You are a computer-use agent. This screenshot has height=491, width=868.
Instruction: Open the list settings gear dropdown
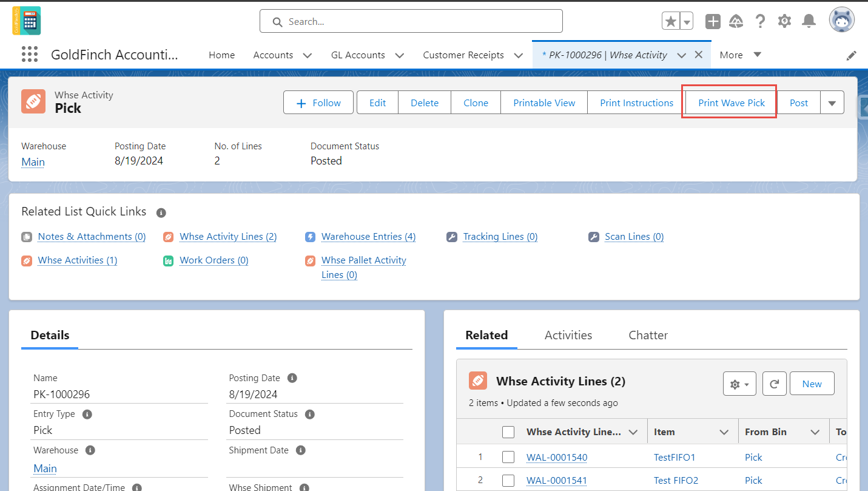click(739, 384)
